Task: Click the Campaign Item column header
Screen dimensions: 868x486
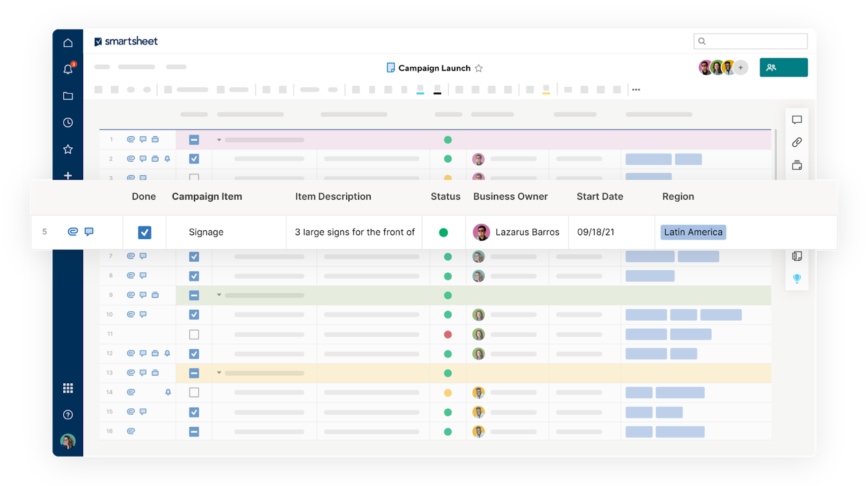Action: tap(207, 196)
